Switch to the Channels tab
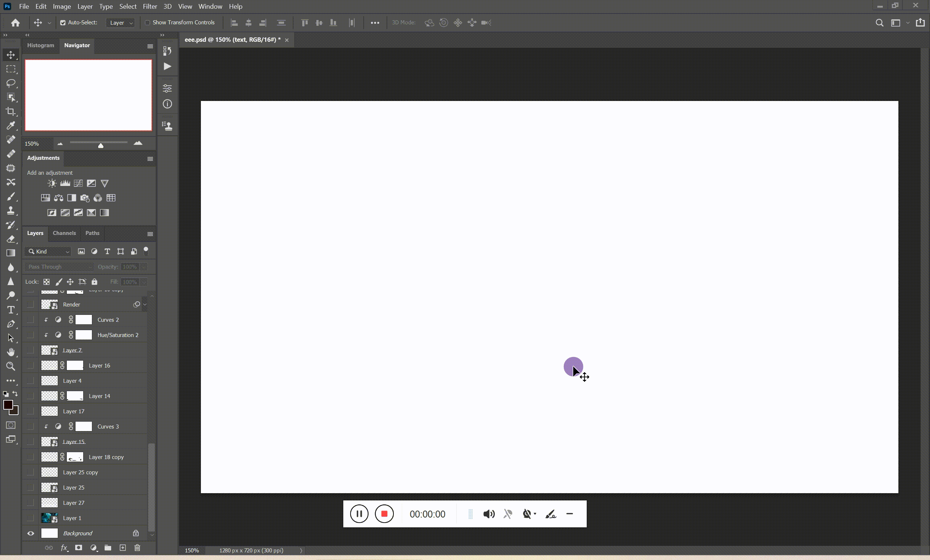The height and width of the screenshot is (560, 930). (x=64, y=233)
